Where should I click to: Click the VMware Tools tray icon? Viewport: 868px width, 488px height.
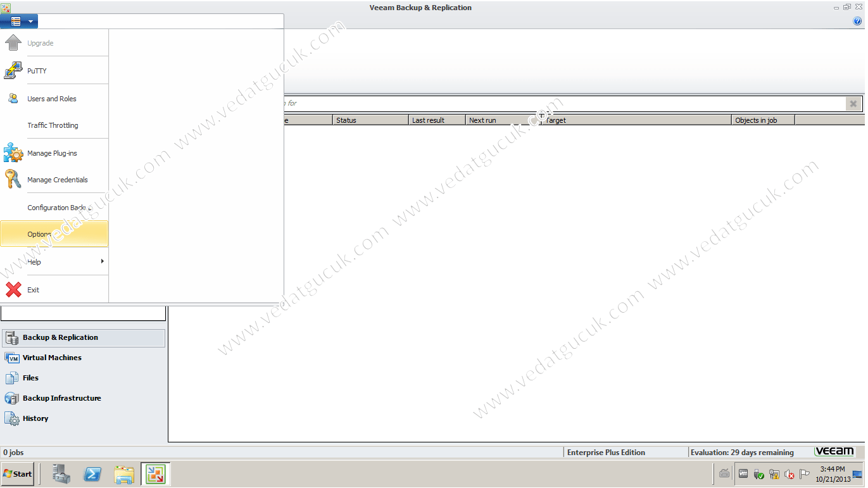[743, 473]
